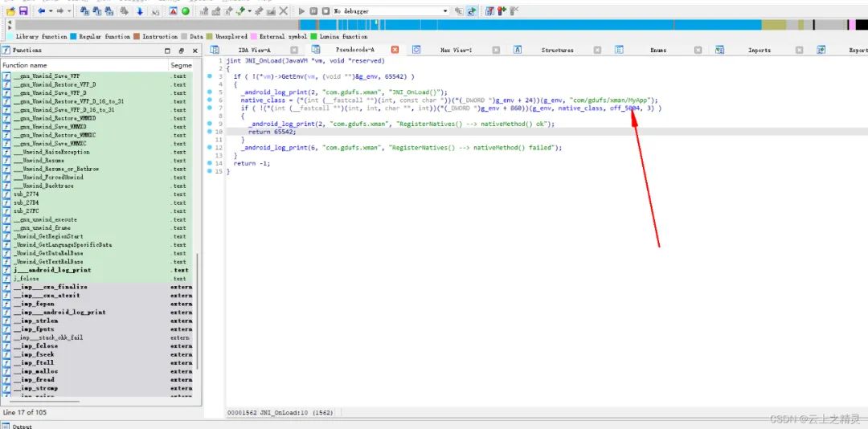Switch to the Imports tab
The width and height of the screenshot is (868, 429).
(759, 50)
